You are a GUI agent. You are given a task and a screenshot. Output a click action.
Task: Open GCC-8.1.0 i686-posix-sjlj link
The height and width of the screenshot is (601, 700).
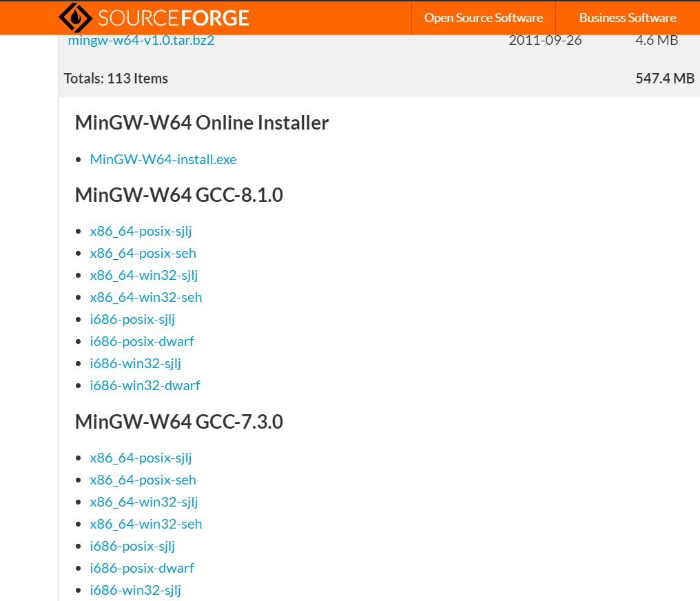132,320
